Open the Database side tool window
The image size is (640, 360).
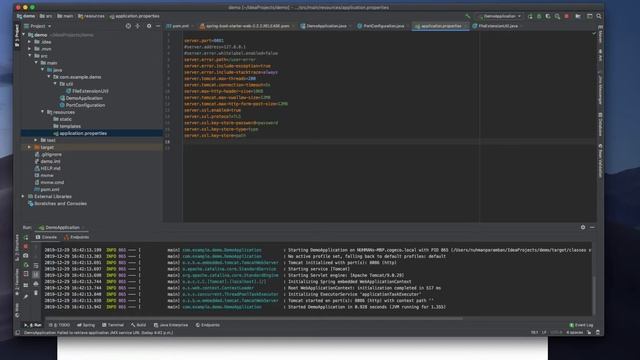point(600,125)
